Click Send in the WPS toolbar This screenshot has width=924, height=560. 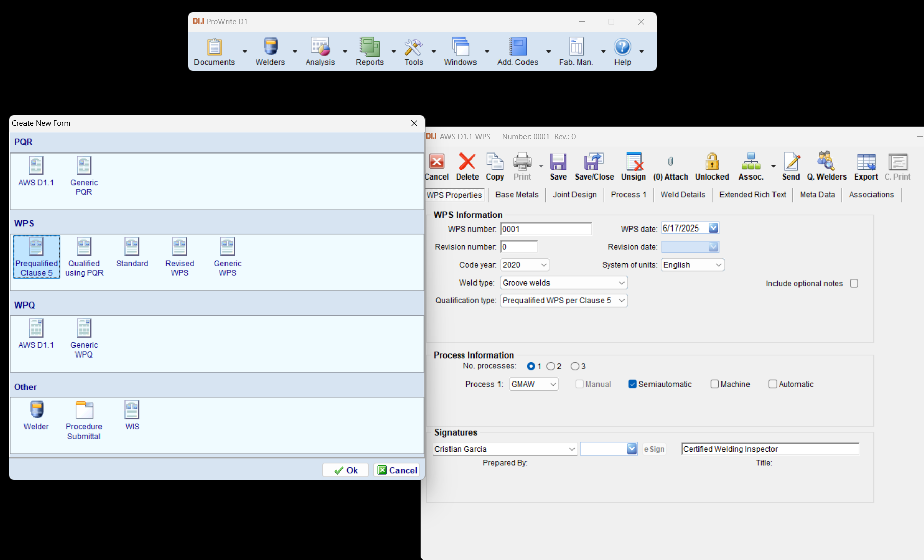(791, 166)
